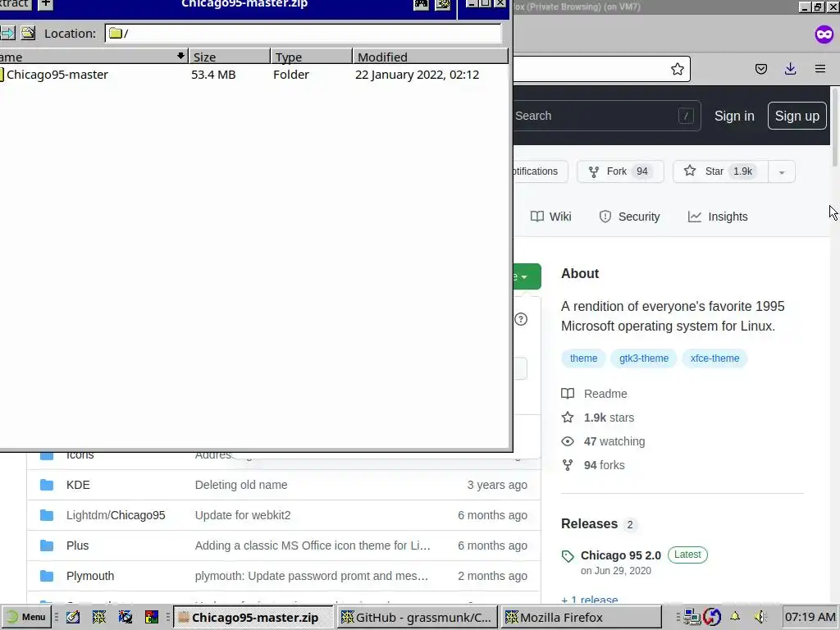Switch to Chicago95-master.zip taskbar window
The width and height of the screenshot is (840, 630).
(x=253, y=617)
